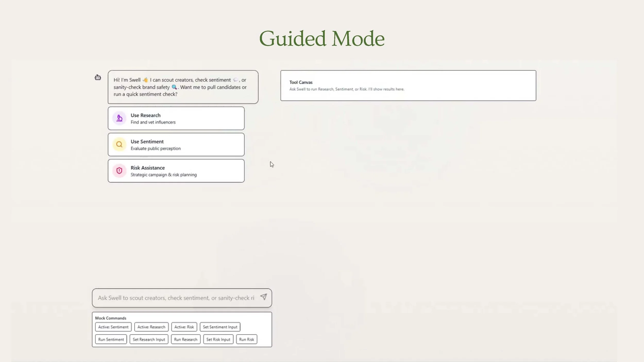644x362 pixels.
Task: Open the Risk Assistance card
Action: click(x=176, y=171)
